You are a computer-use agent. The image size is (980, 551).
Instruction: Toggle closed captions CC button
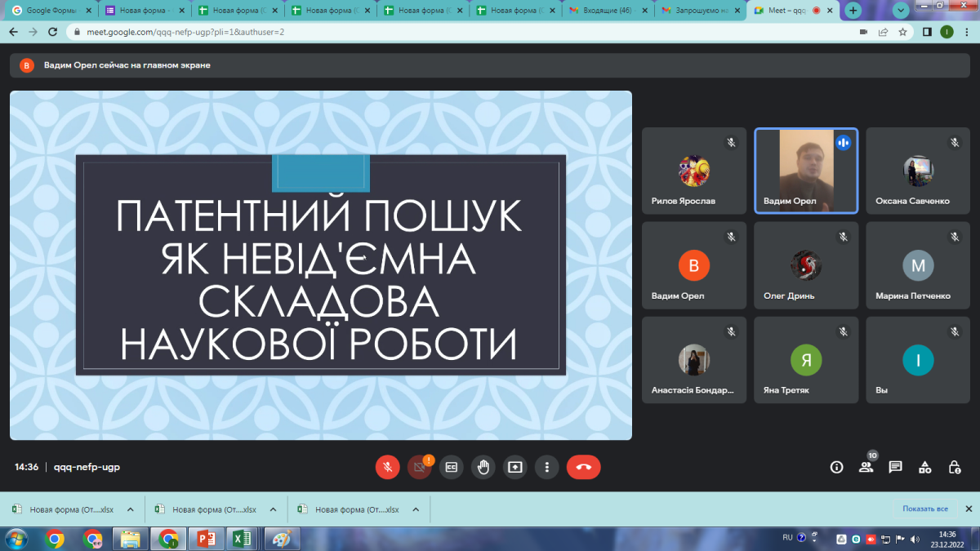[452, 467]
